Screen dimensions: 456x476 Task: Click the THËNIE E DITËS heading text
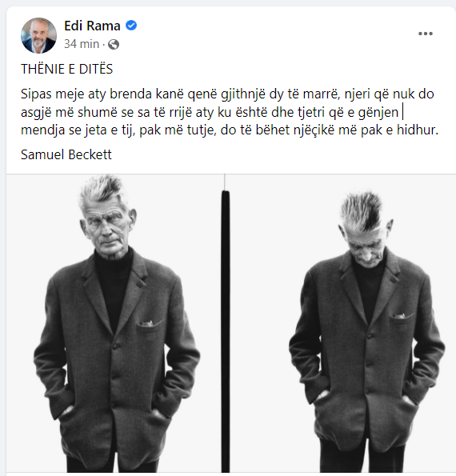(x=66, y=69)
